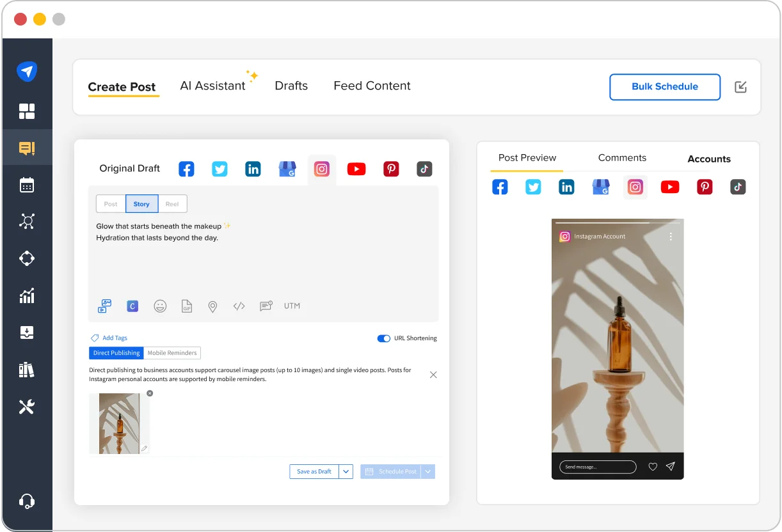Click the location pin icon

pos(212,307)
